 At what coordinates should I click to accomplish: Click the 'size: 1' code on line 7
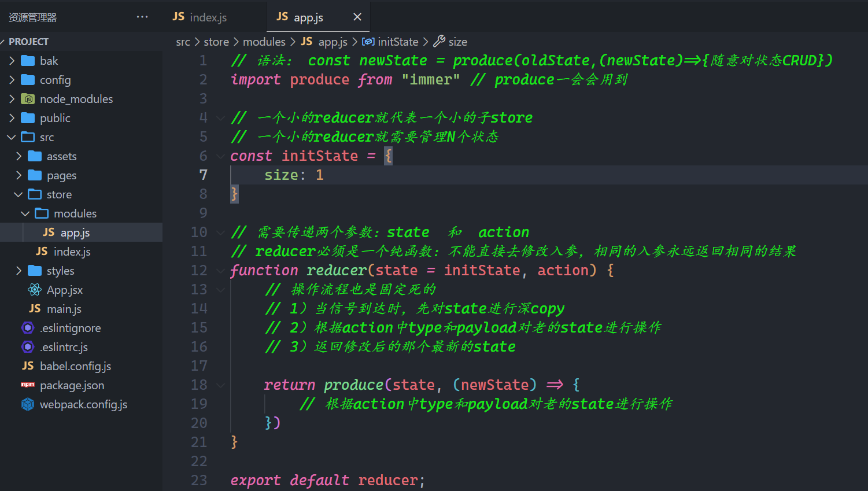(x=294, y=175)
